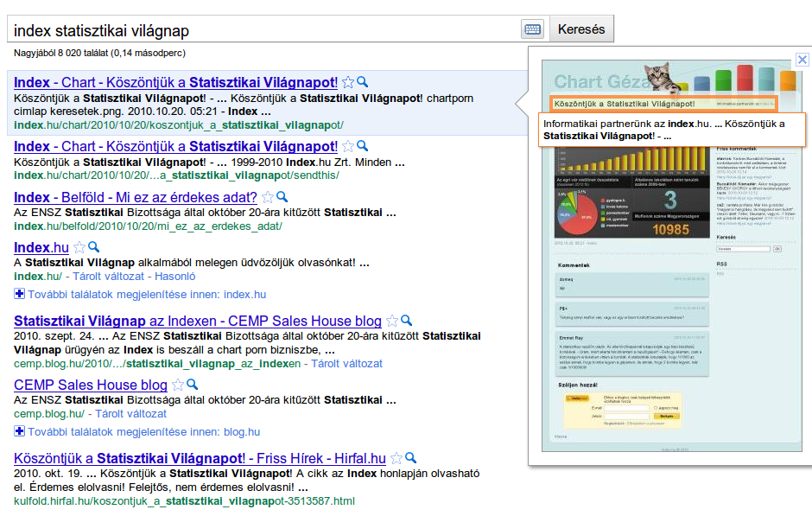Star the 'CEMP Sales House blog' result
Image resolution: width=812 pixels, height=516 pixels.
click(x=178, y=385)
